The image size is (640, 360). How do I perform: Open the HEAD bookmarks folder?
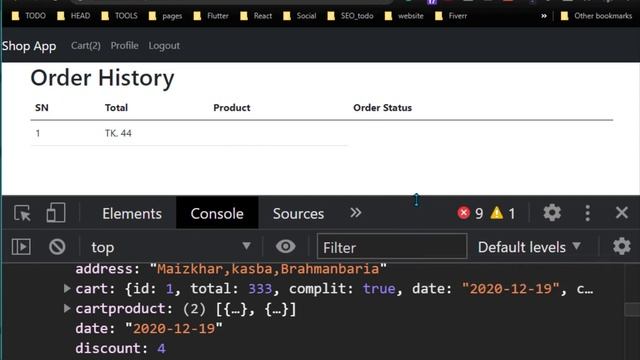[73, 16]
